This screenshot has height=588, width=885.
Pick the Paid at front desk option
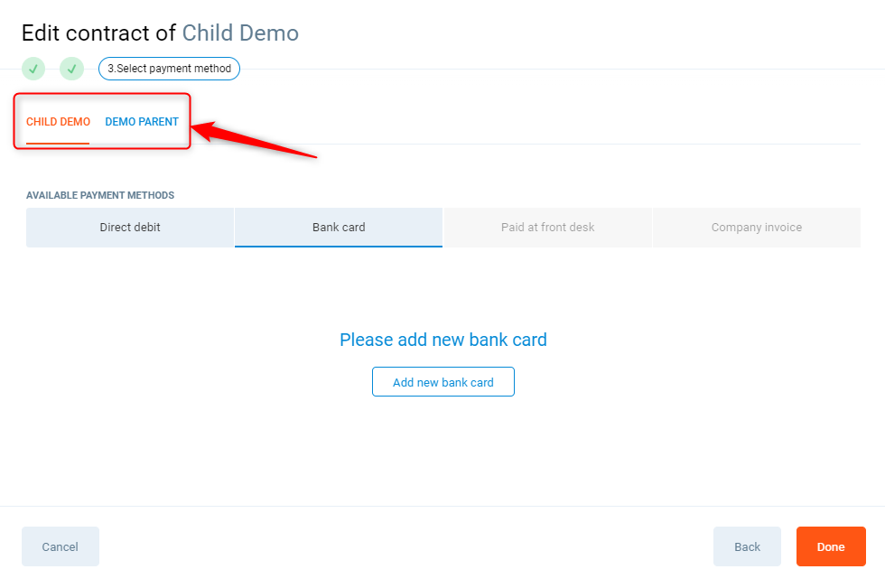click(x=547, y=228)
